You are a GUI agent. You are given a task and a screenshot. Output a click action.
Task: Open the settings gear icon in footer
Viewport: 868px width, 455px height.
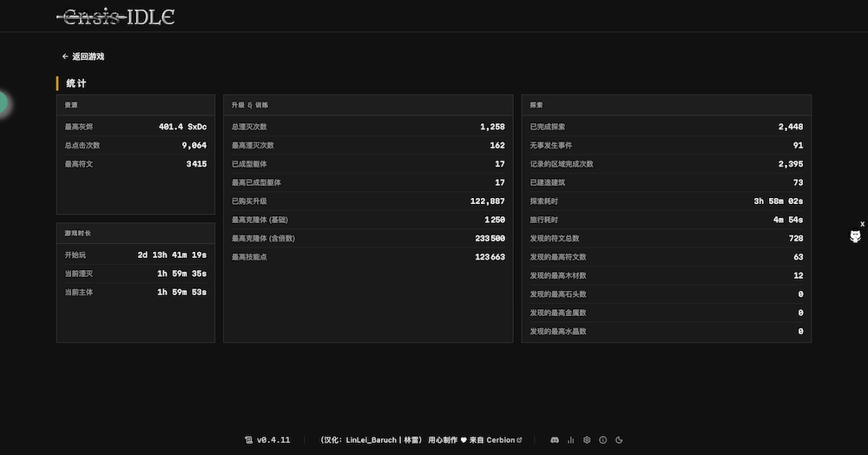[587, 440]
